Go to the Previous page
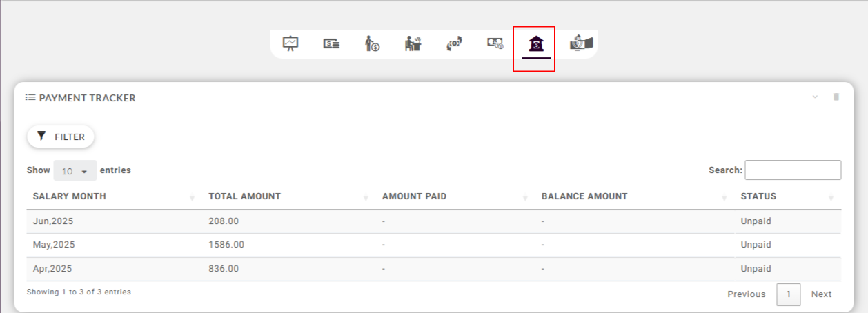Screen dimensions: 868x313 point(746,294)
